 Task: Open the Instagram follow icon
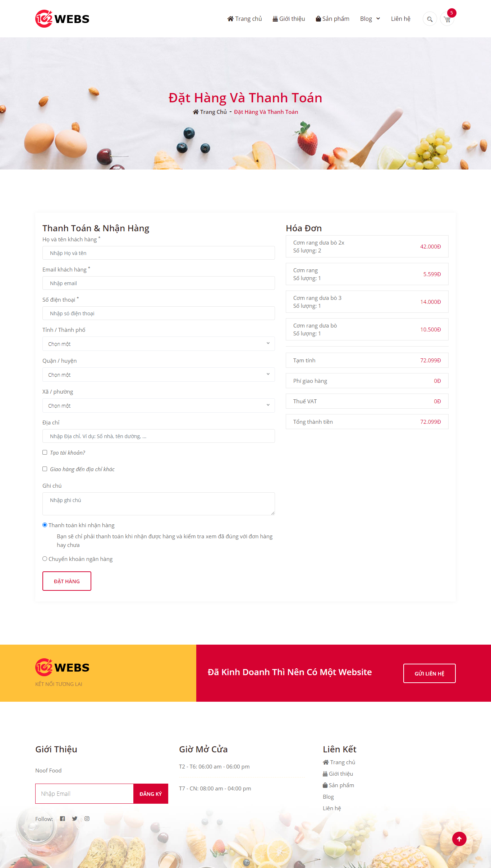(x=87, y=818)
